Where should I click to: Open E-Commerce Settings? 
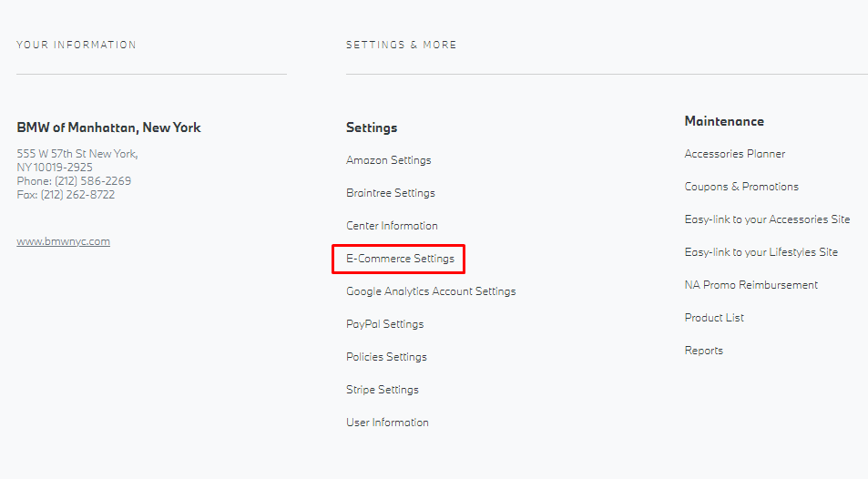click(400, 258)
